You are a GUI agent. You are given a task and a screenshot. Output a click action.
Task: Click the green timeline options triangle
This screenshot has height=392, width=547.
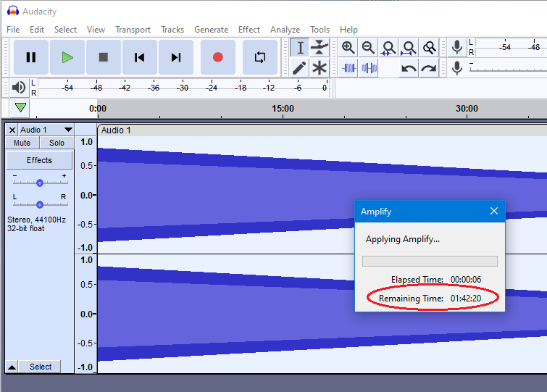pos(20,107)
